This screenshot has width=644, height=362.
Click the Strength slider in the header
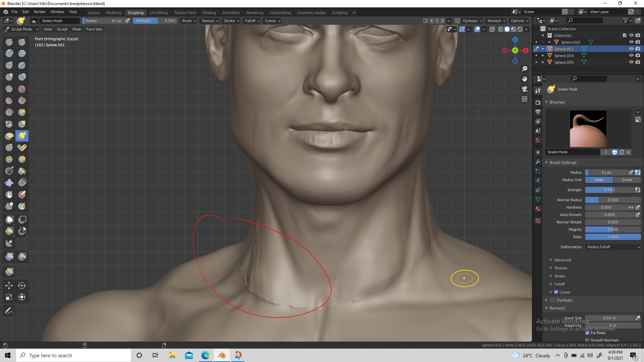pyautogui.click(x=155, y=21)
